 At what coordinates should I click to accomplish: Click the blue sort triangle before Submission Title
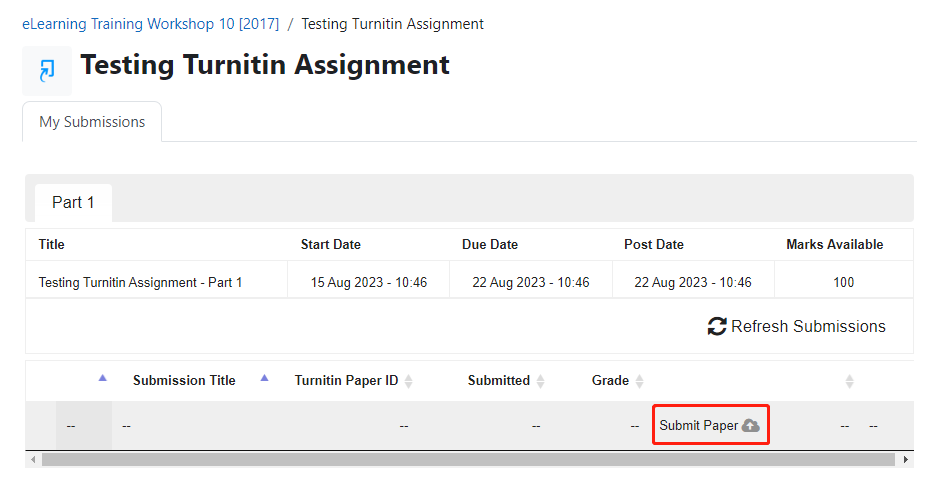(x=103, y=378)
